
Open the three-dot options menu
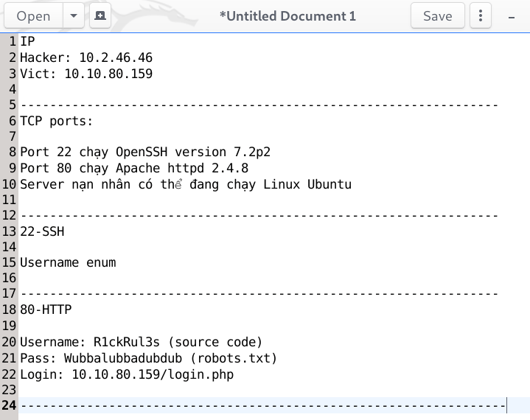[481, 15]
